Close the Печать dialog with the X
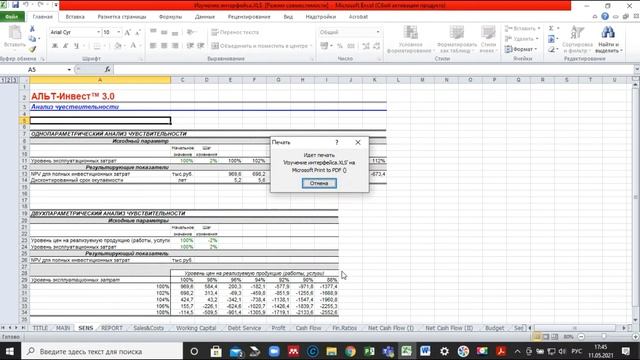 pos(358,142)
